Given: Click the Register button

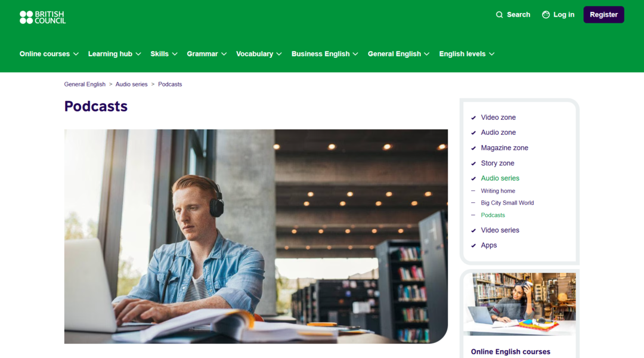Looking at the screenshot, I should (603, 15).
